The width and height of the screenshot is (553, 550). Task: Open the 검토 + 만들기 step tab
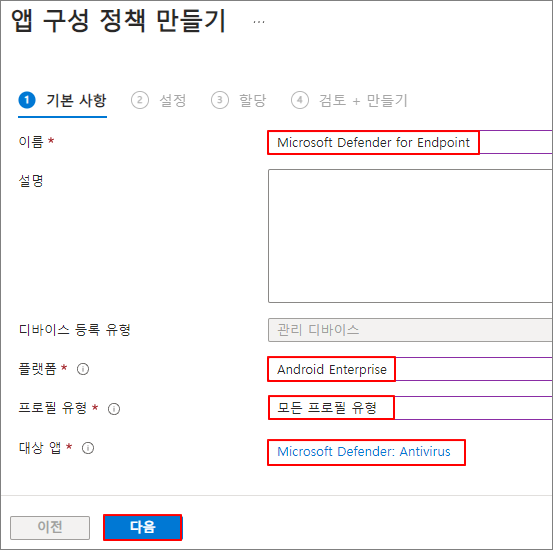(349, 101)
